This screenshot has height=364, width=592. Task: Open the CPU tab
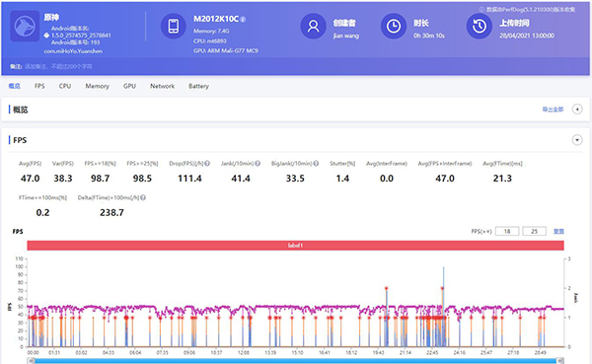point(65,86)
